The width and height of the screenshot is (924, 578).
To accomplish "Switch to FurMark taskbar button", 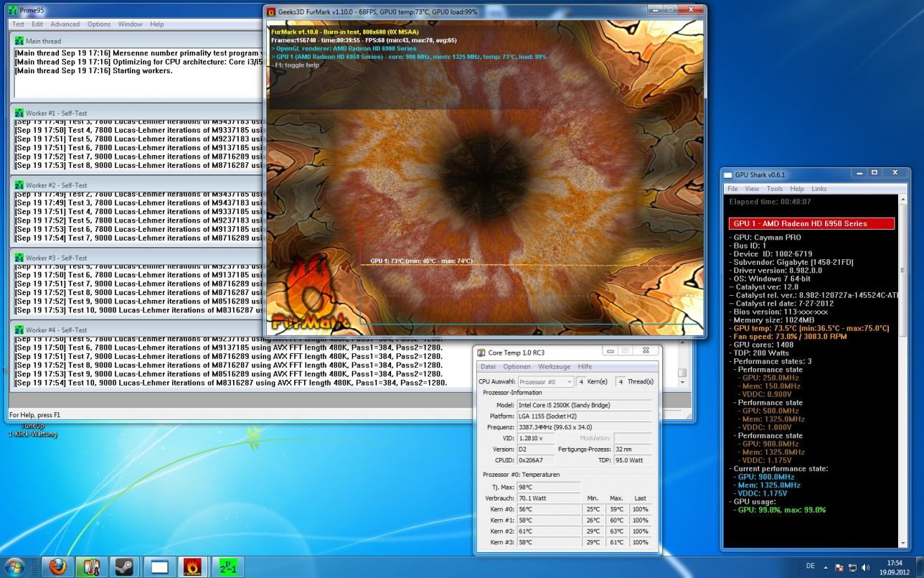I will click(x=193, y=567).
